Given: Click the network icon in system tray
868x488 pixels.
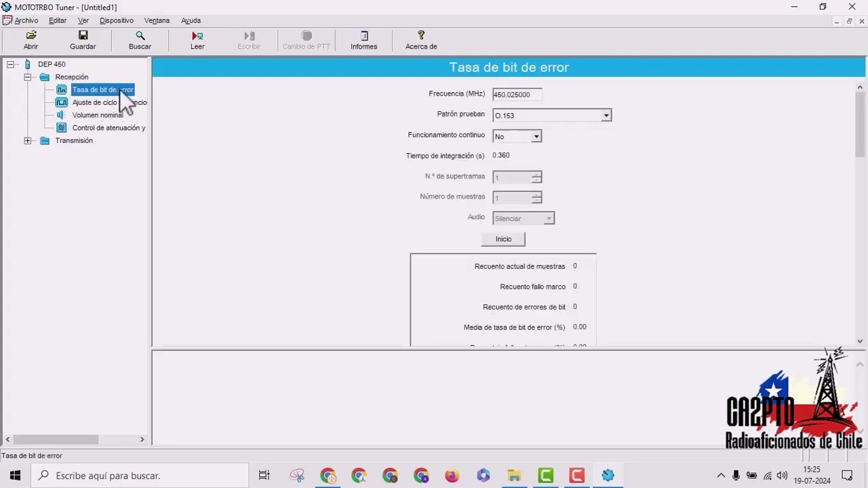Looking at the screenshot, I should click(767, 476).
